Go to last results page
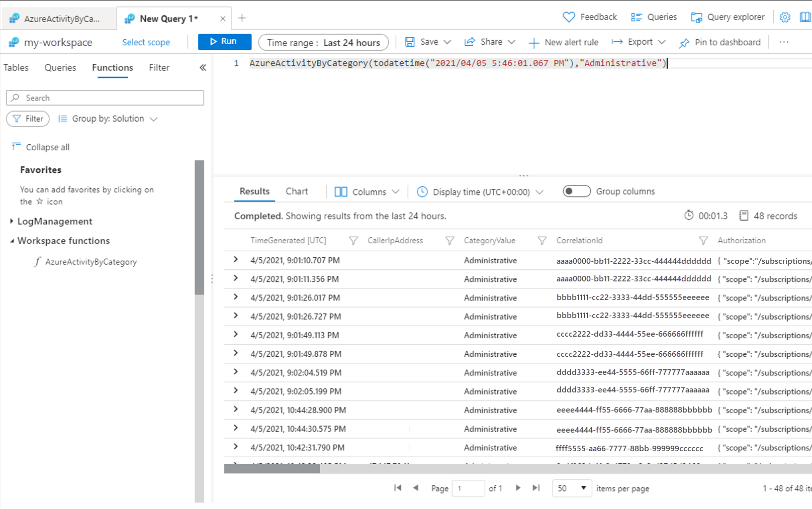Viewport: 812px width, 509px height. [x=536, y=488]
